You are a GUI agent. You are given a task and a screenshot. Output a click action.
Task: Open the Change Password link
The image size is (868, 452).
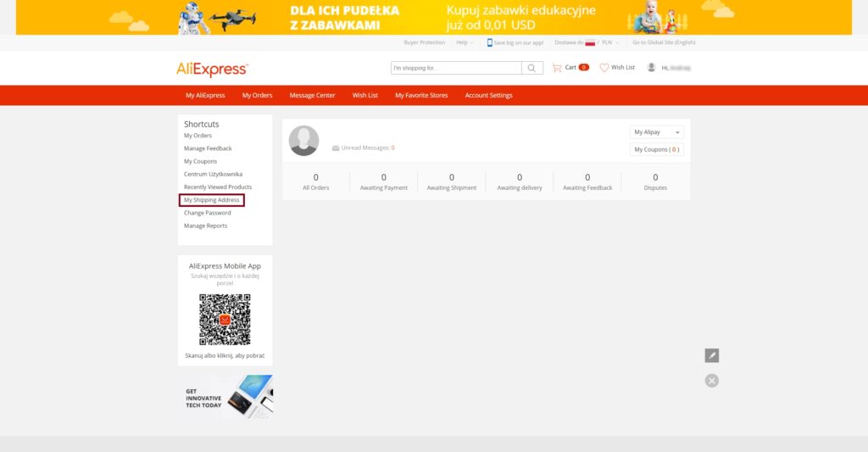[208, 213]
